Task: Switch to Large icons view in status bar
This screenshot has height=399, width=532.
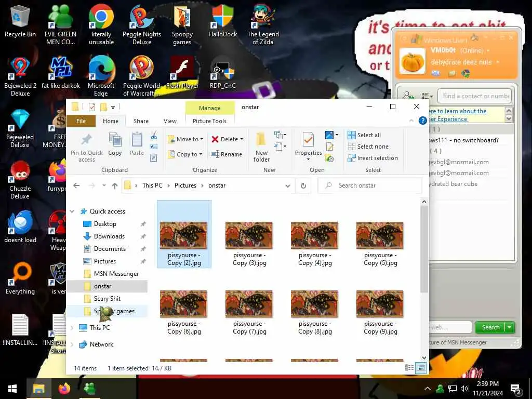Action: 421,368
